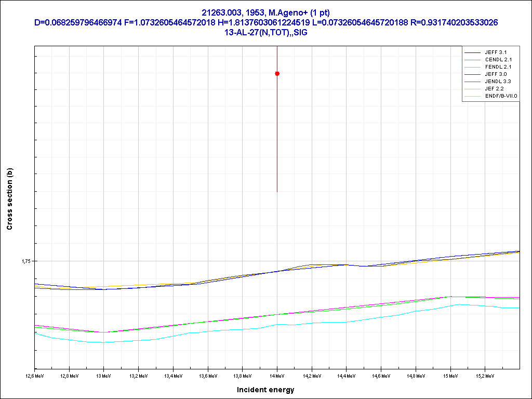Click the '13-AL-27(N,TOT),,SIG' reaction subtitle
532x399 pixels.
click(x=265, y=32)
